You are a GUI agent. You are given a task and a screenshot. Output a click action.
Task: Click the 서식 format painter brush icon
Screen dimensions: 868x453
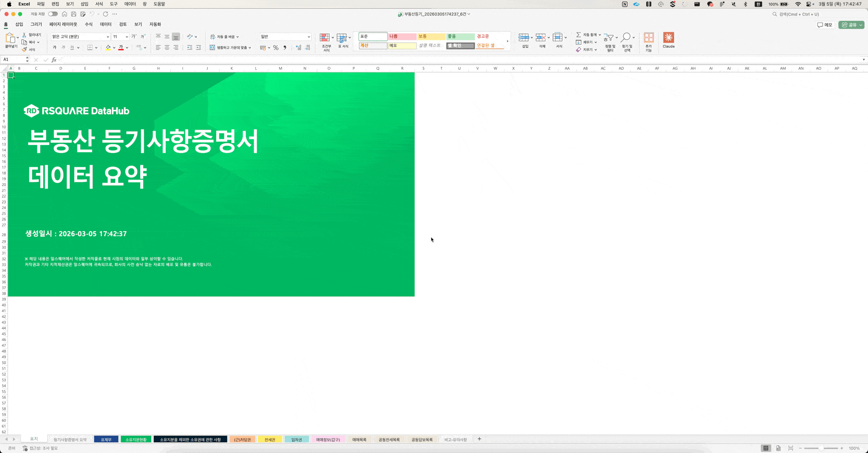(25, 50)
